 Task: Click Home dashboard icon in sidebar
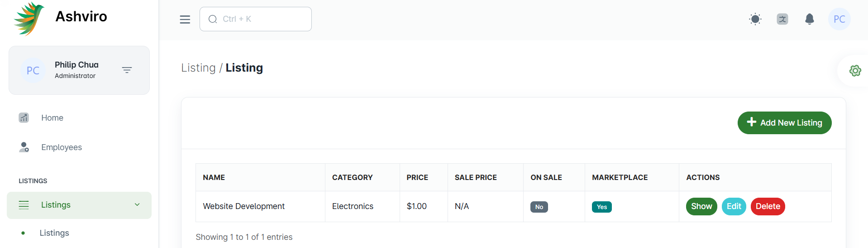tap(24, 118)
